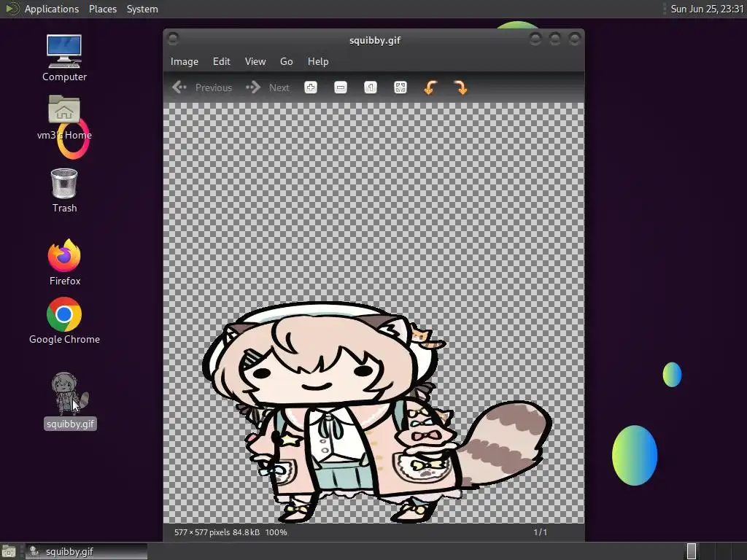Screen dimensions: 747x560
Task: Click the squibby.gif window title bar
Action: (374, 41)
